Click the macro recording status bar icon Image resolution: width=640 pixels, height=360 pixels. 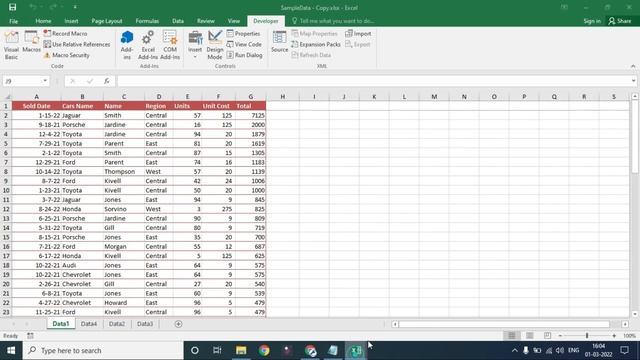pos(30,336)
